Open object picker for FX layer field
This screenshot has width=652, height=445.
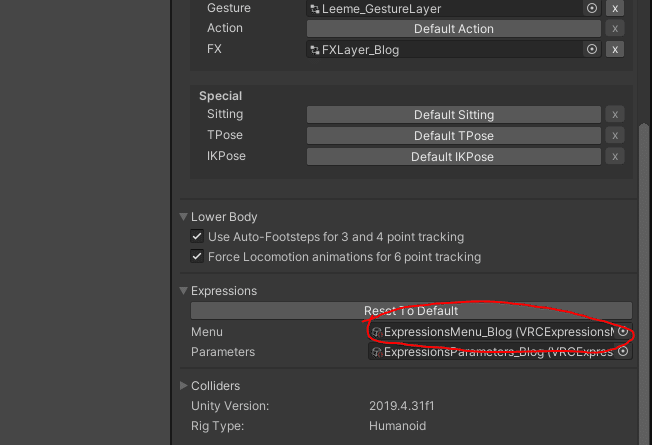pos(592,49)
